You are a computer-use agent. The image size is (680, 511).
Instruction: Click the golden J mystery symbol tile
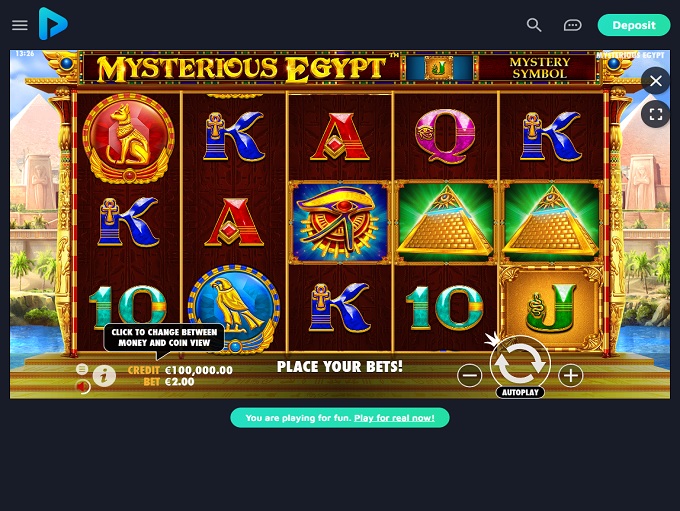pyautogui.click(x=551, y=307)
